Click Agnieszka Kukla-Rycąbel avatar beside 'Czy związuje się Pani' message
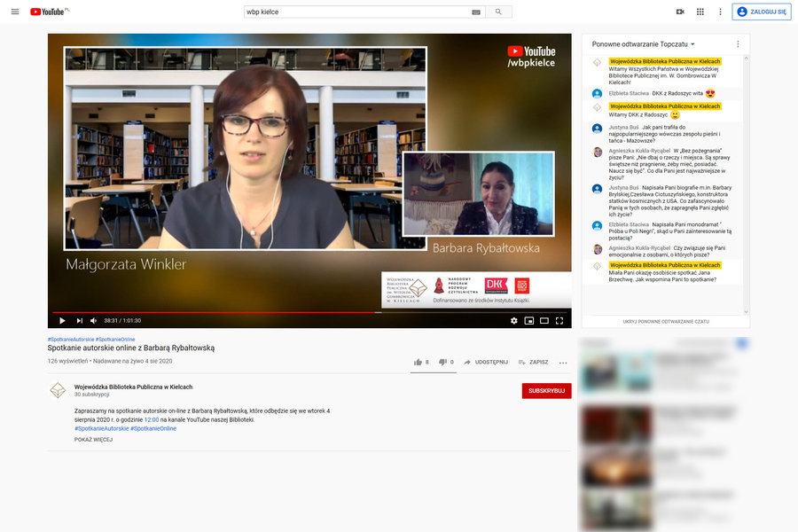The image size is (798, 532). pos(598,249)
